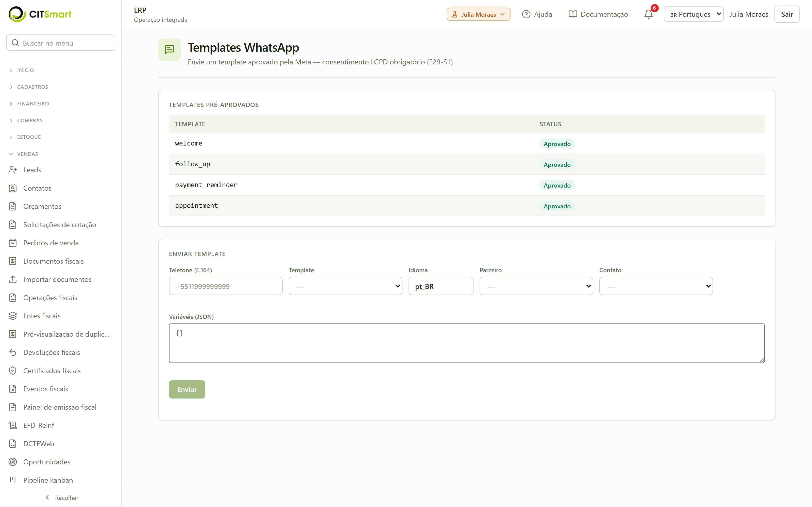Screen dimensions: 812x507
Task: Click the Lotes fiscais layers icon
Action: [x=13, y=316]
